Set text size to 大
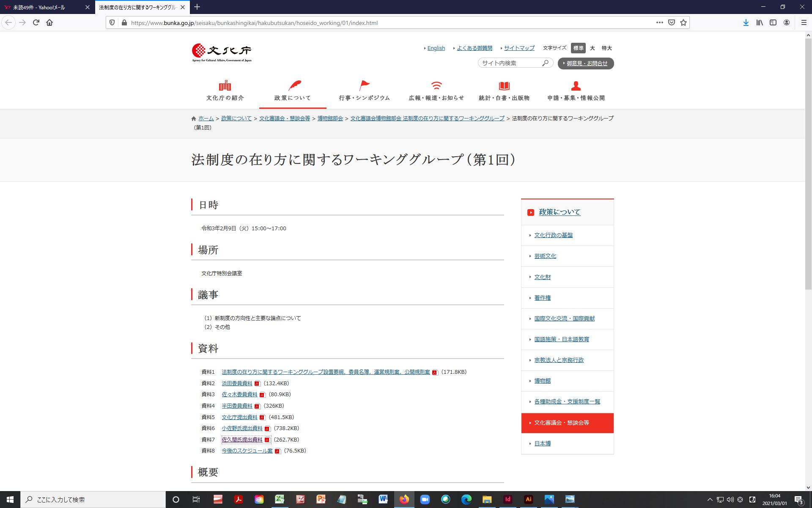The image size is (812, 508). pyautogui.click(x=592, y=48)
